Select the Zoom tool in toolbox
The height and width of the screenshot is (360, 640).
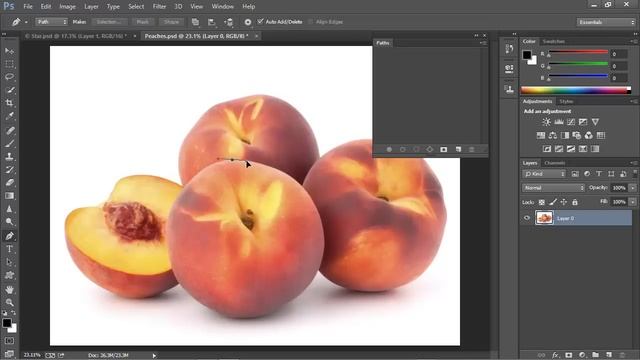tap(9, 302)
